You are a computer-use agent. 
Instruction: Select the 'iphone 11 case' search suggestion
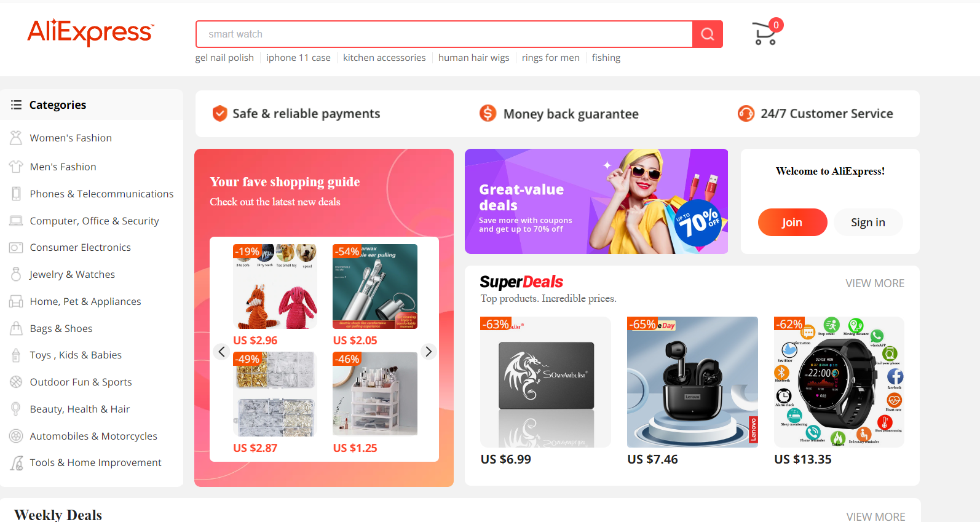point(298,58)
